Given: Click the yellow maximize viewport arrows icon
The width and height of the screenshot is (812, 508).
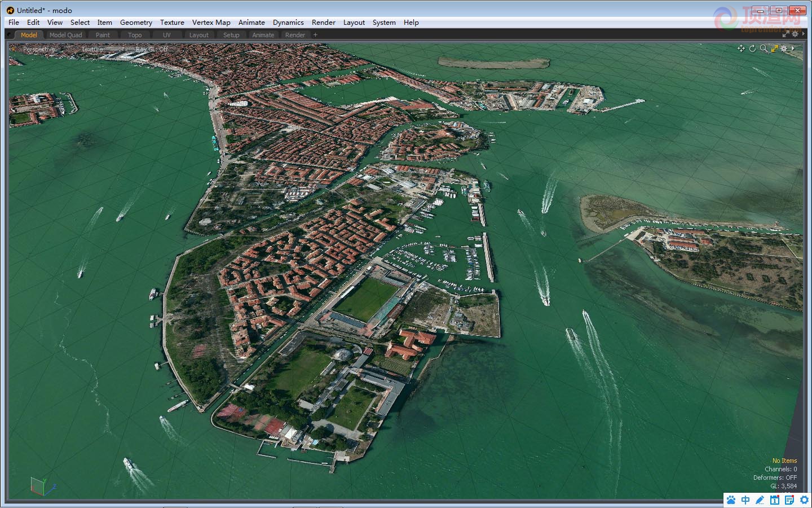Looking at the screenshot, I should (x=774, y=49).
